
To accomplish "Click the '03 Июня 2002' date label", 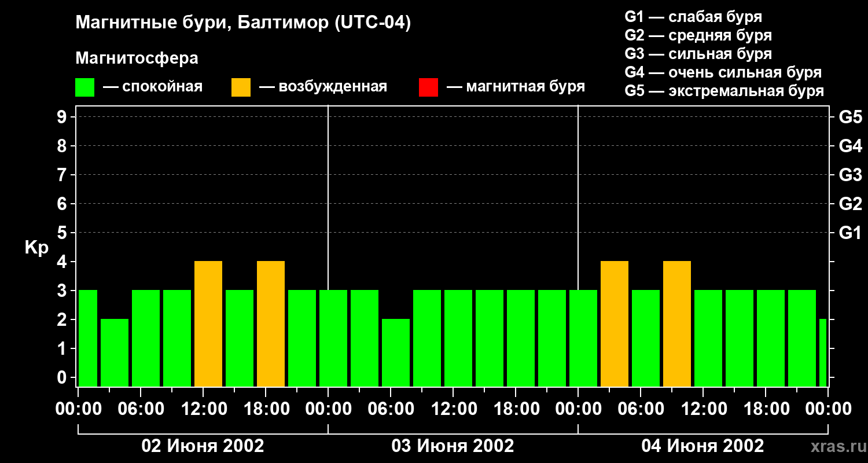I will point(453,446).
